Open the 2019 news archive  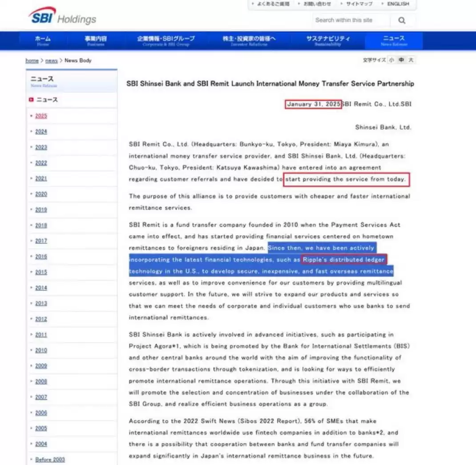[41, 210]
